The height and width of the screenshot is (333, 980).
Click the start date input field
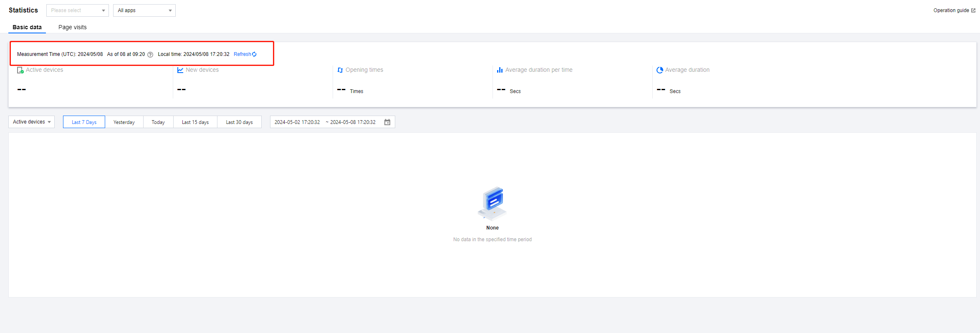pos(297,122)
